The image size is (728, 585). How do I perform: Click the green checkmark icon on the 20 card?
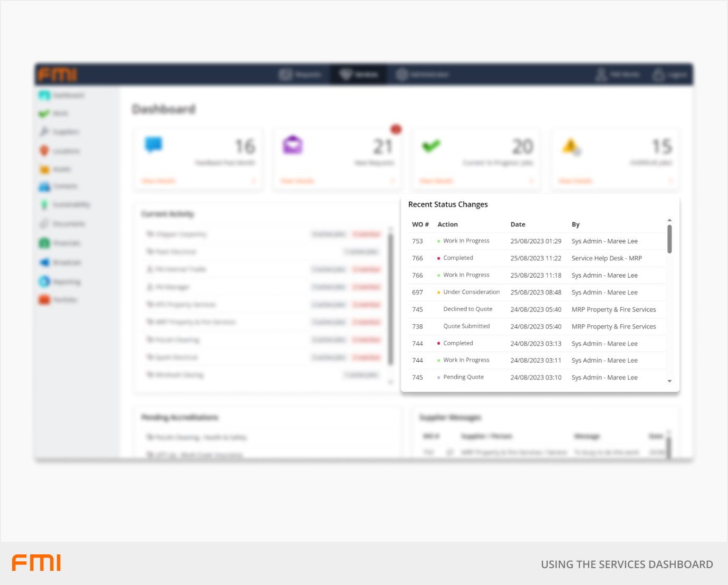[431, 145]
